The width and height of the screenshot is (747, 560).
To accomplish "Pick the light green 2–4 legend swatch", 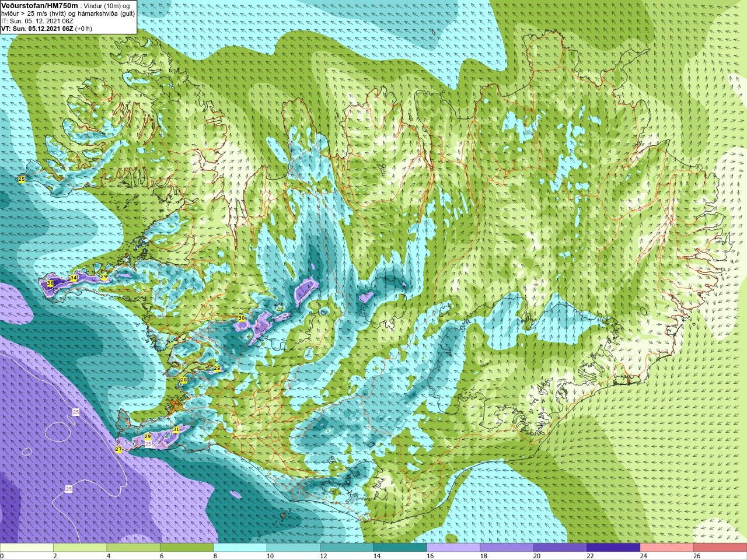I will (x=80, y=547).
